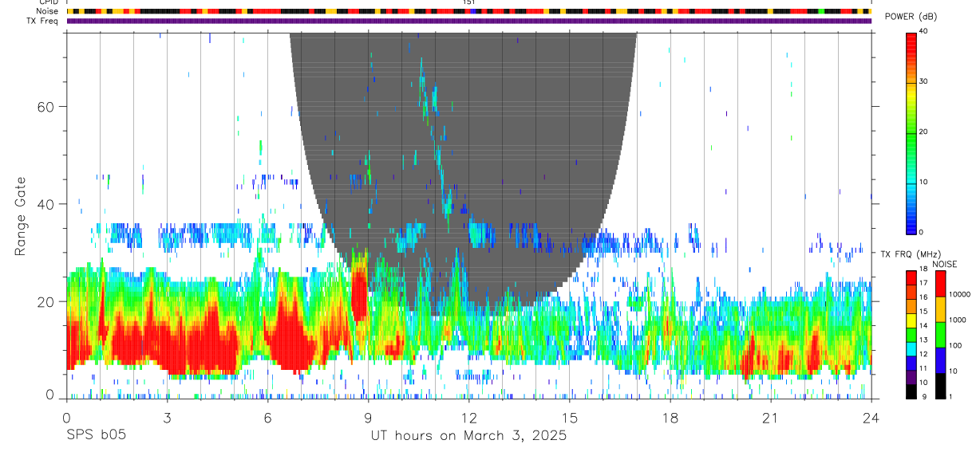Click the 9 tick on the UT hours axis
Screen dimensions: 980x452
[368, 418]
